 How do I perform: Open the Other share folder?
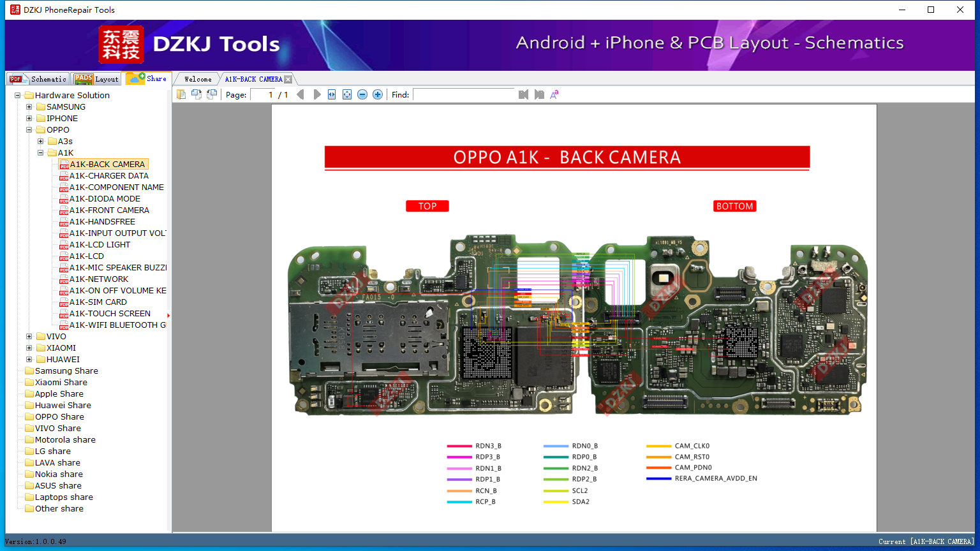pyautogui.click(x=59, y=509)
